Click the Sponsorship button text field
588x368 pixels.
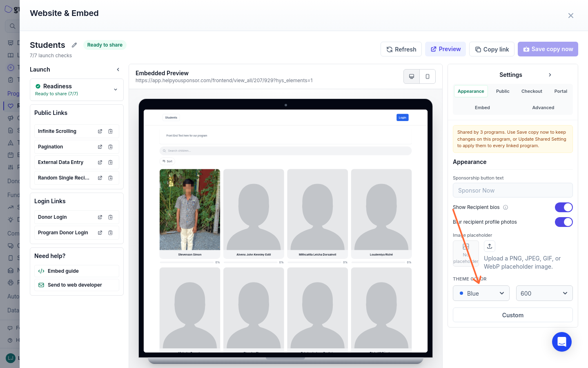513,190
